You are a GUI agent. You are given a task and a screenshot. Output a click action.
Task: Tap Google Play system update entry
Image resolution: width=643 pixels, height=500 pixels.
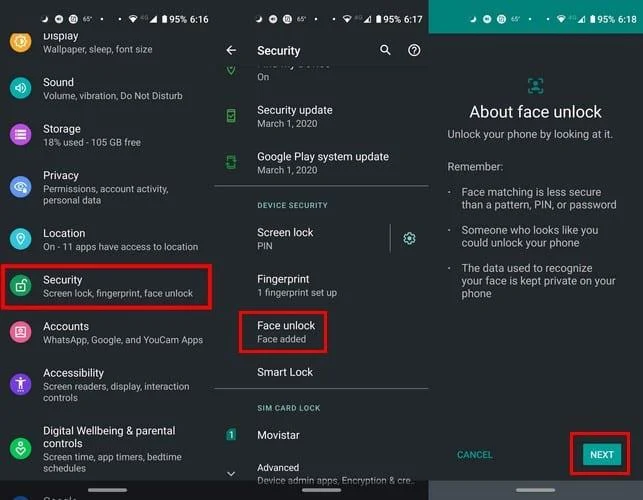pos(321,163)
